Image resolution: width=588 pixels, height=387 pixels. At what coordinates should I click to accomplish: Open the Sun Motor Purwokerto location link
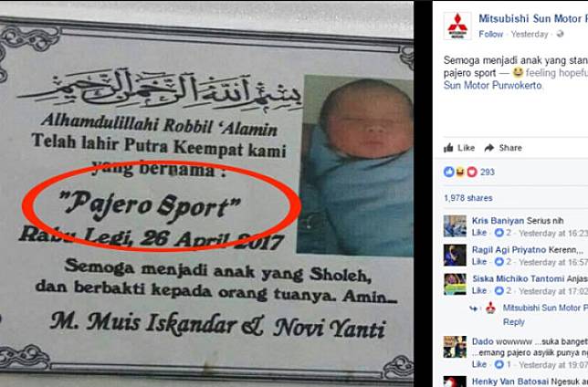[492, 85]
